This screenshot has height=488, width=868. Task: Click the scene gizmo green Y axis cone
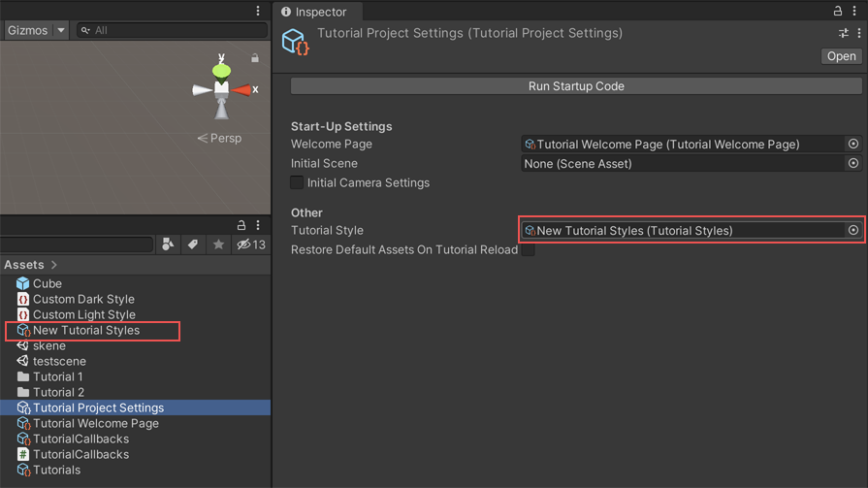point(221,70)
